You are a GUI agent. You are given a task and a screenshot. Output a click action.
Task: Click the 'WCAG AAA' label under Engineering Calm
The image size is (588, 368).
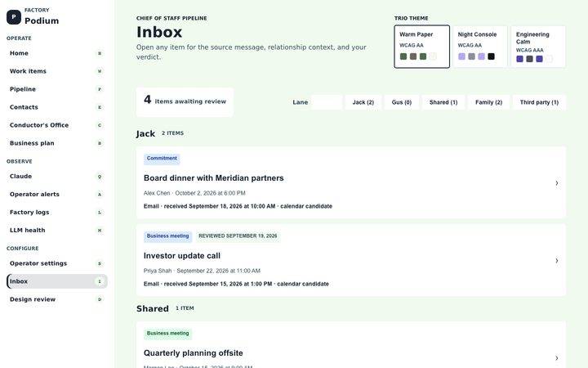[x=529, y=51]
